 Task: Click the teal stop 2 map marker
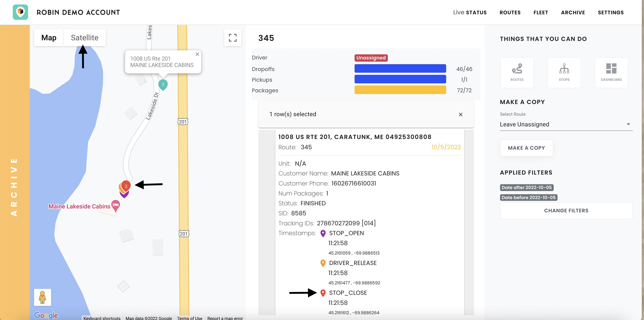(163, 85)
